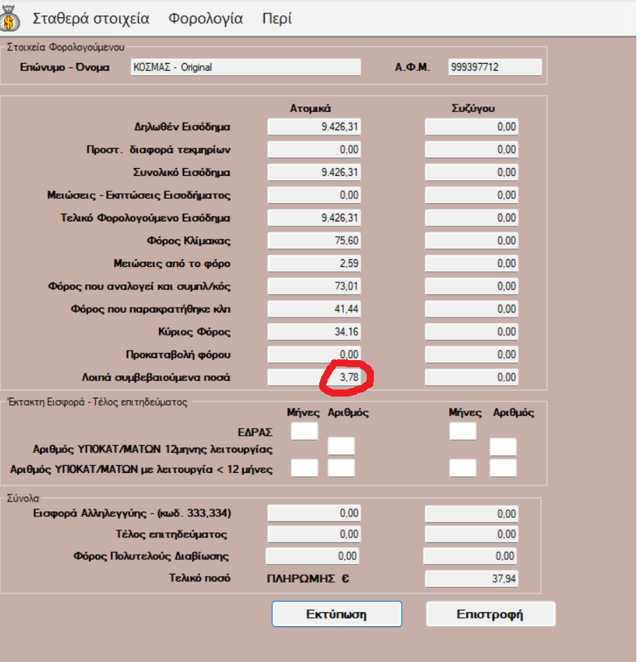Viewport: 644px width, 662px height.
Task: Click the Επιστροφή button
Action: pyautogui.click(x=491, y=614)
